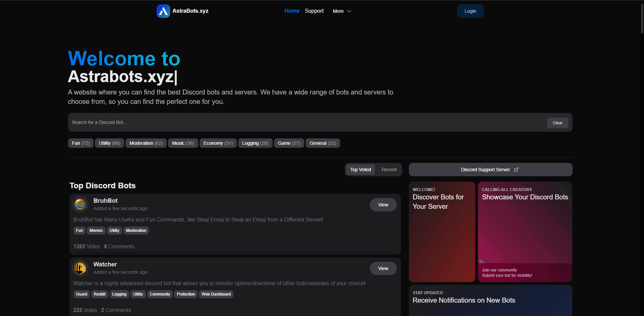View the Watcher bot listing

pos(383,268)
